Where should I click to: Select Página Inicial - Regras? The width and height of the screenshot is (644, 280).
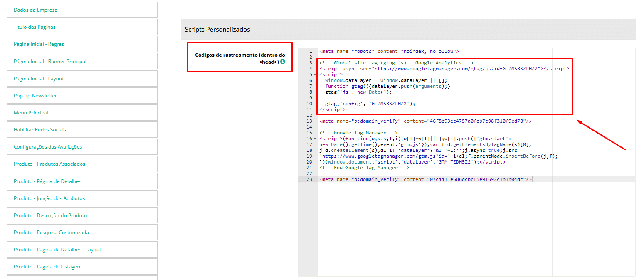(x=82, y=44)
